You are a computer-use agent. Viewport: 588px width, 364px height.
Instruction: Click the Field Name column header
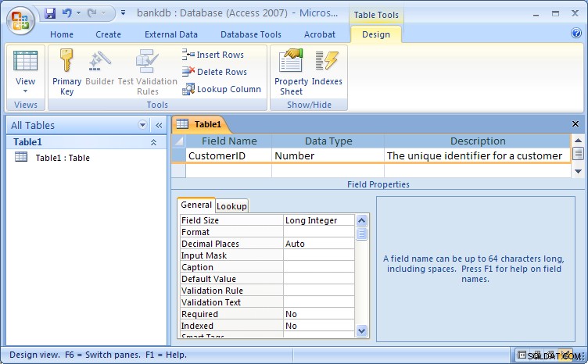coord(229,141)
